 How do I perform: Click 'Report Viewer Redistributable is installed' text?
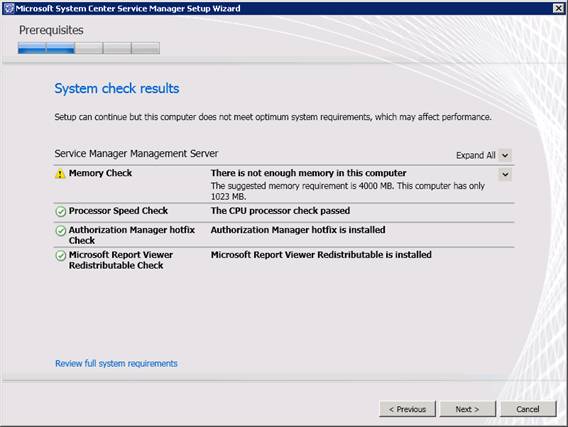pos(321,255)
